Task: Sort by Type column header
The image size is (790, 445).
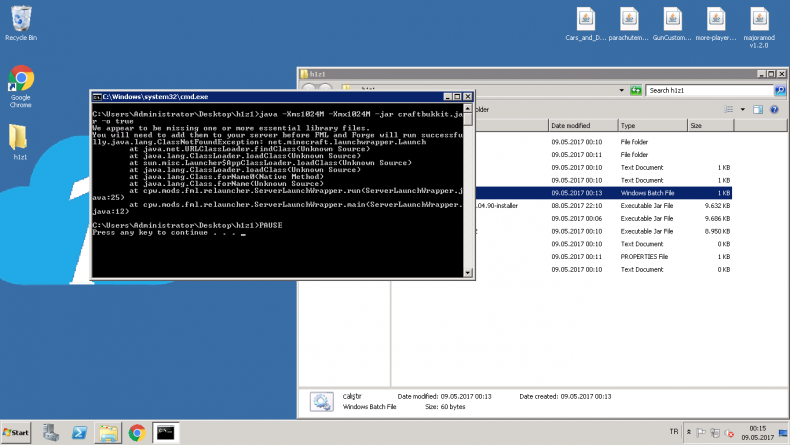Action: point(652,125)
